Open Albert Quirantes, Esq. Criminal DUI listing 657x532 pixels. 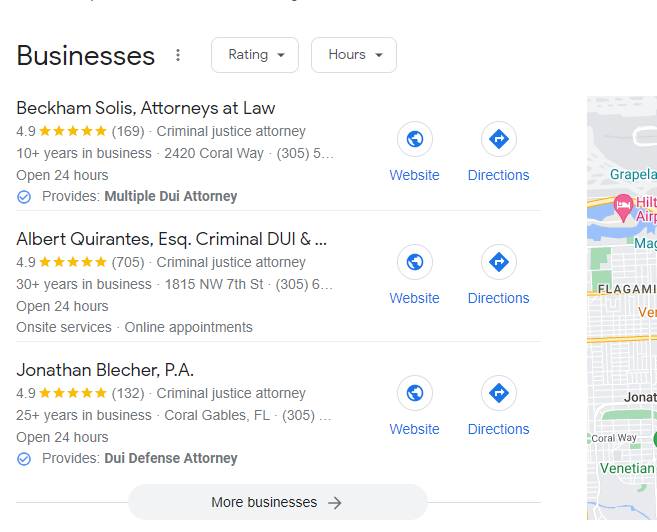[172, 239]
